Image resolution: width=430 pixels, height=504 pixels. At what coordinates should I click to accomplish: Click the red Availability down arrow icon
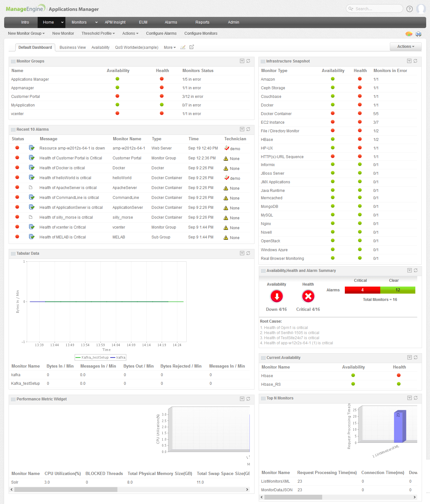point(277,296)
